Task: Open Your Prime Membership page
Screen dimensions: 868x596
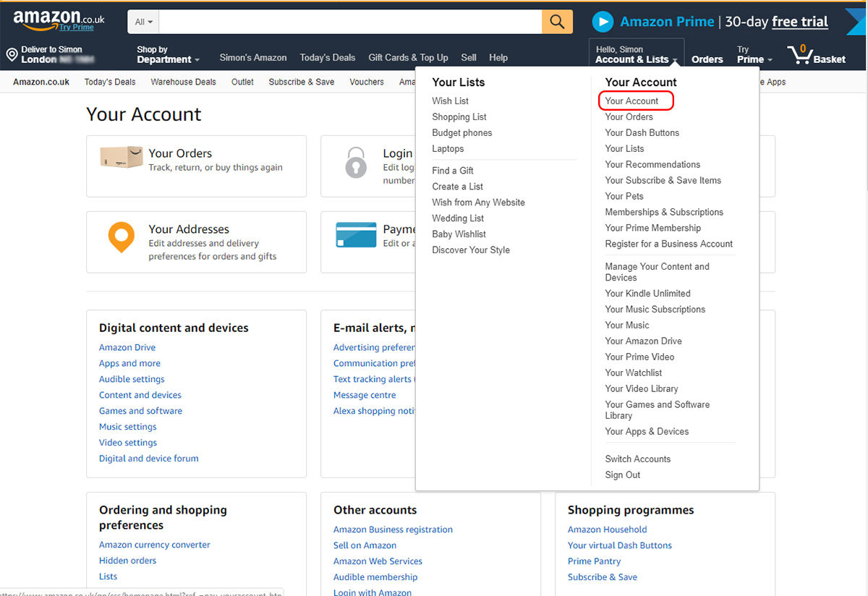Action: tap(653, 228)
